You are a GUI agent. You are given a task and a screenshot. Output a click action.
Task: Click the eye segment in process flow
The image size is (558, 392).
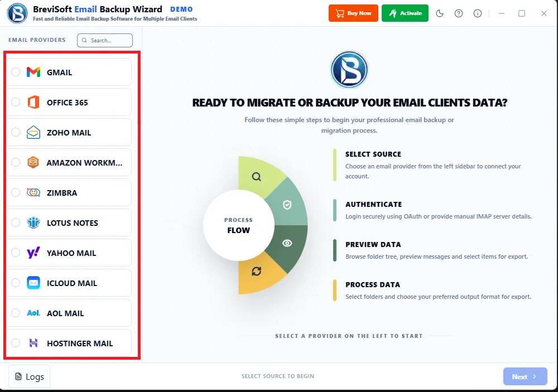click(287, 243)
